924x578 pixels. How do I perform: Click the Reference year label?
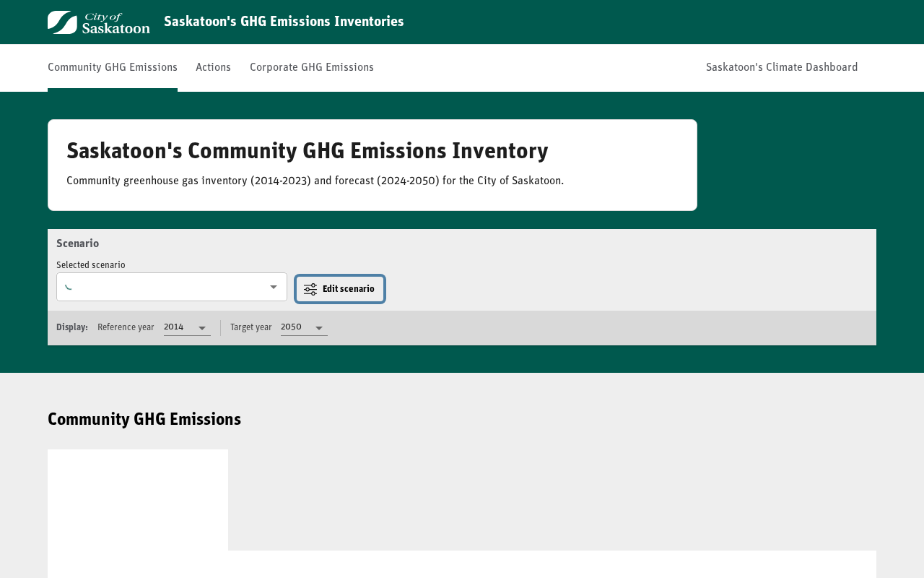coord(126,327)
